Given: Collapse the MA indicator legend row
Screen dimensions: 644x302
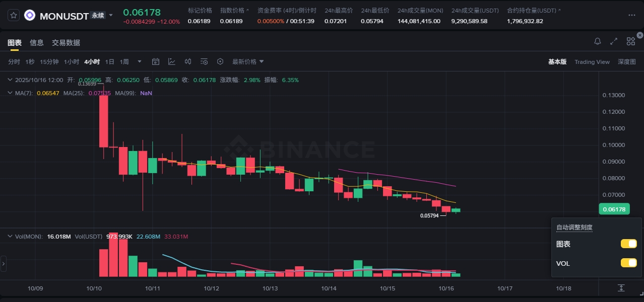Looking at the screenshot, I should coord(10,93).
